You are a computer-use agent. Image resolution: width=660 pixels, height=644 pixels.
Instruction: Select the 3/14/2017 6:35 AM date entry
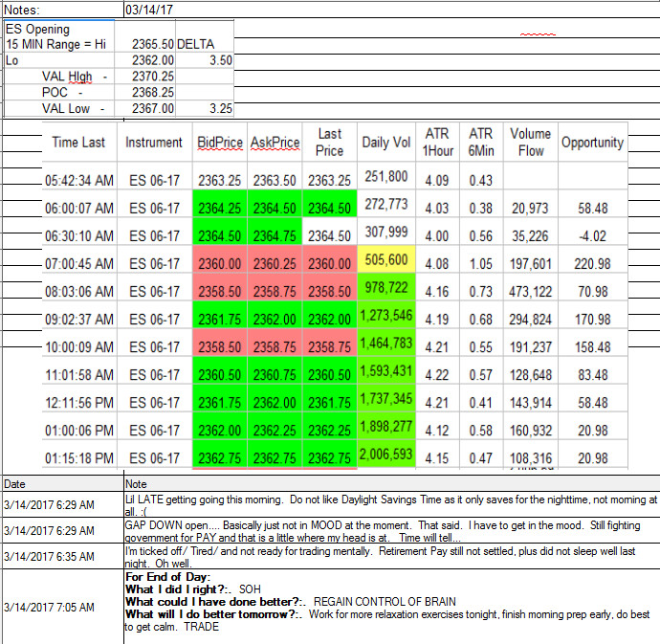tap(63, 556)
